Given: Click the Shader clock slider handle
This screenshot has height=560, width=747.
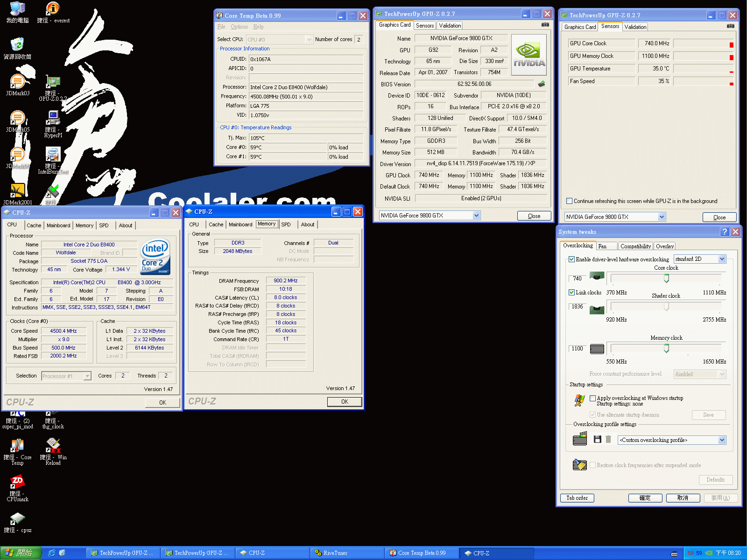Looking at the screenshot, I should (666, 306).
